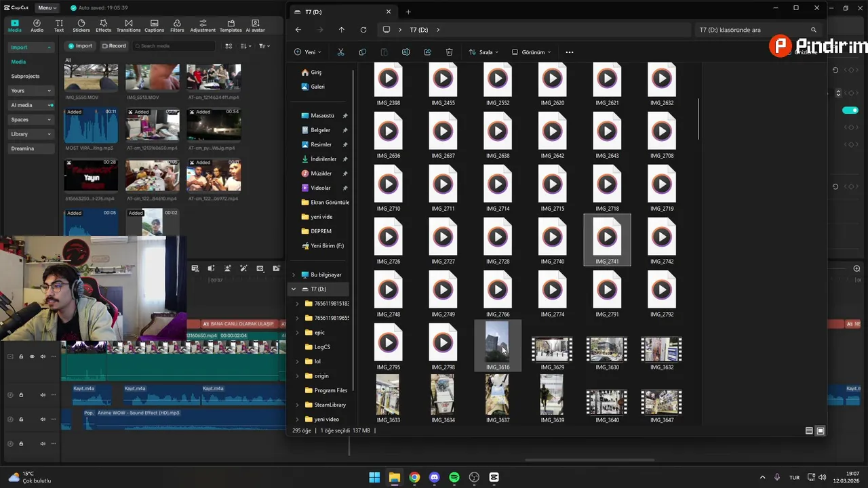This screenshot has width=868, height=488.
Task: Click the Explorer cut (scissors) icon
Action: [x=340, y=52]
